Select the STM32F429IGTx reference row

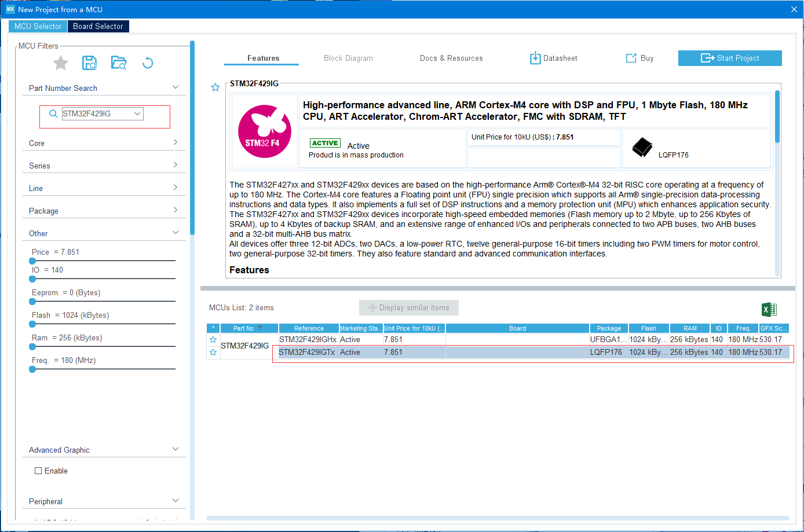[308, 352]
